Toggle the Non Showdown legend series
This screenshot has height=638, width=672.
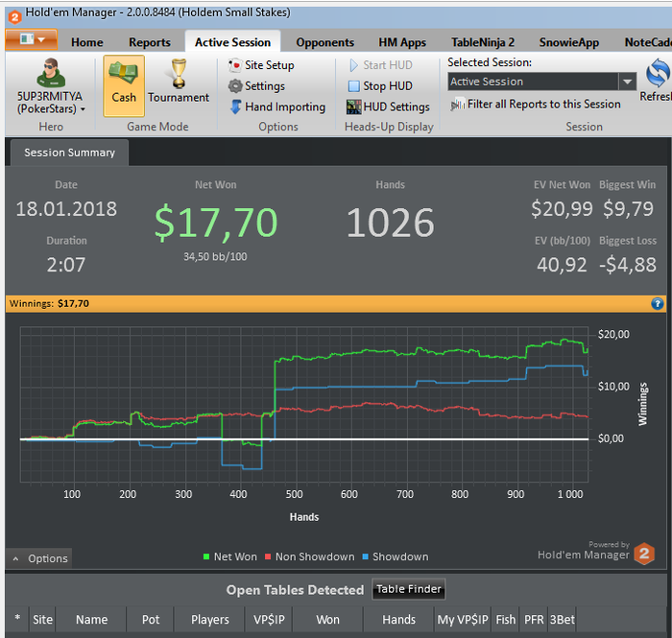[308, 556]
